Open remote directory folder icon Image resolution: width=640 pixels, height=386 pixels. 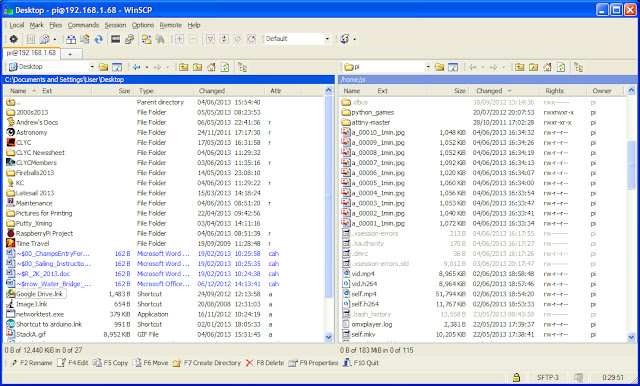click(x=439, y=67)
